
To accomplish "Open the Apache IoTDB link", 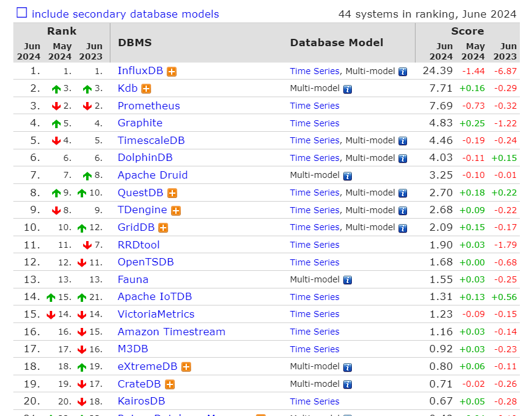I will point(155,297).
